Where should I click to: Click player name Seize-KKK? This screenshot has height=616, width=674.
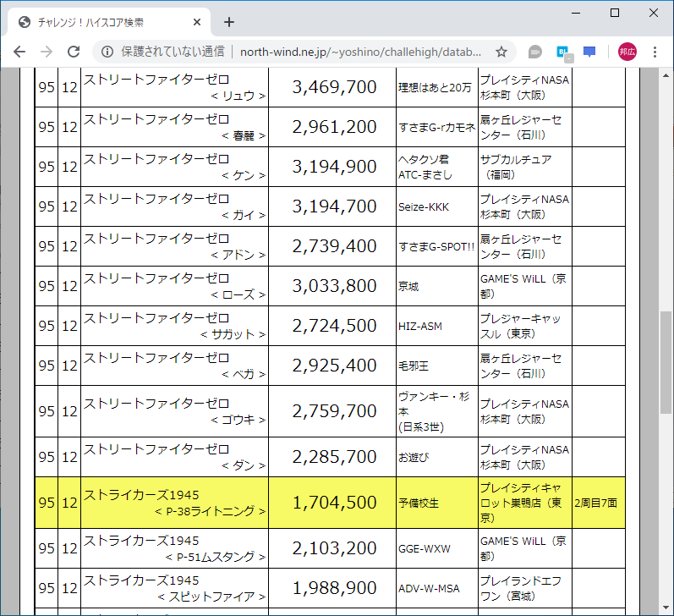[424, 207]
